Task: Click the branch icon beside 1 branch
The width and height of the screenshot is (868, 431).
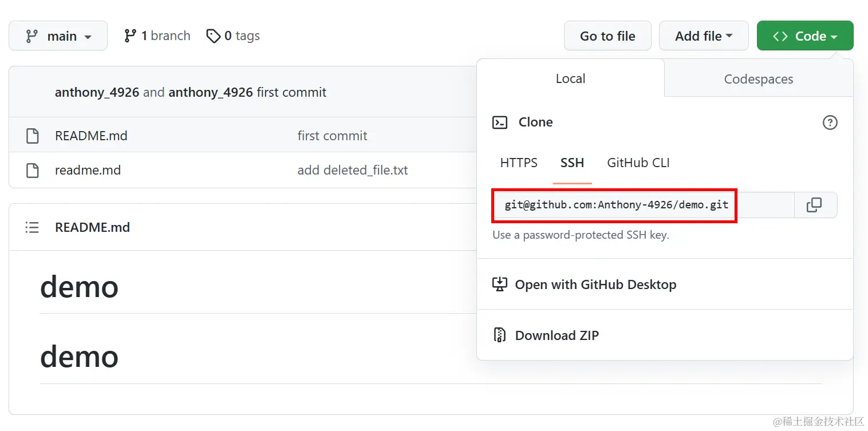Action: pyautogui.click(x=130, y=36)
